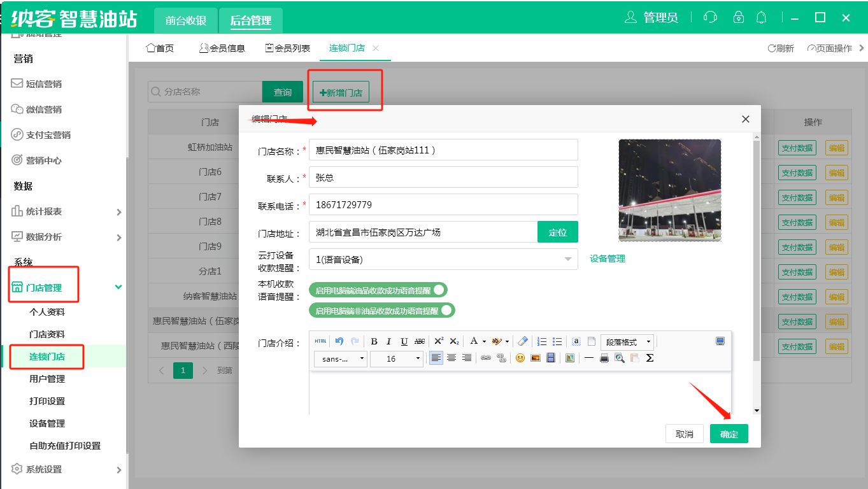Open the 云打设备 device dropdown
The height and width of the screenshot is (489, 868).
443,259
